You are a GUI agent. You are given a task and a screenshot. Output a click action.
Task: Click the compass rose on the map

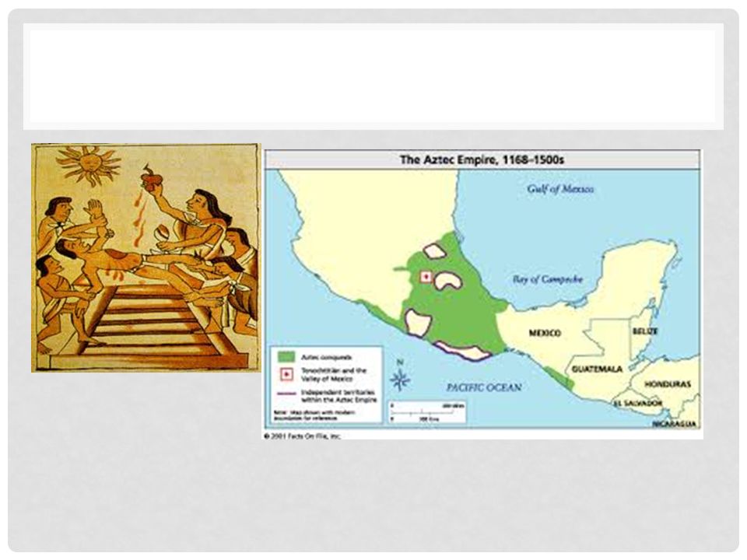click(x=400, y=377)
